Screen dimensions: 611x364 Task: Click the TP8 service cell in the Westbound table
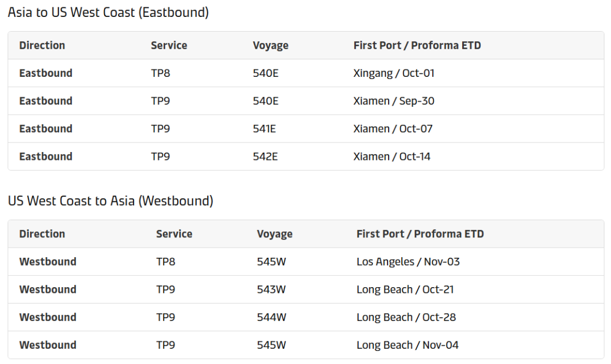[166, 262]
